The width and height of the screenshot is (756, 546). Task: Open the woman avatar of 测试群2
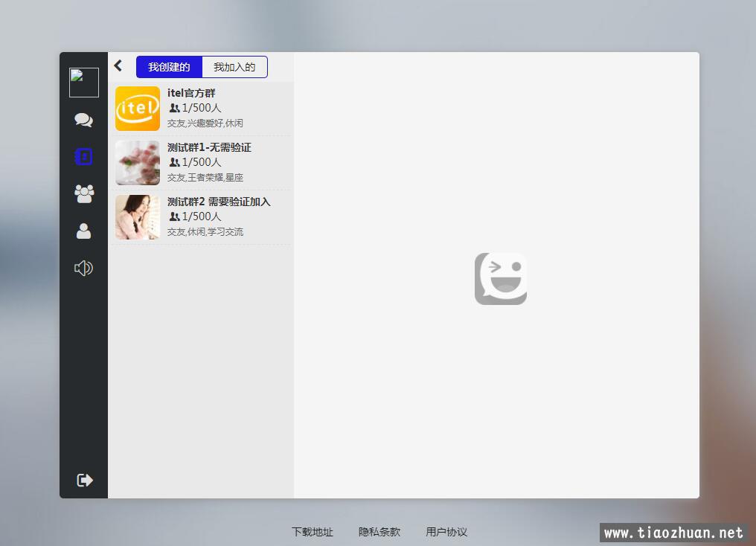point(138,217)
